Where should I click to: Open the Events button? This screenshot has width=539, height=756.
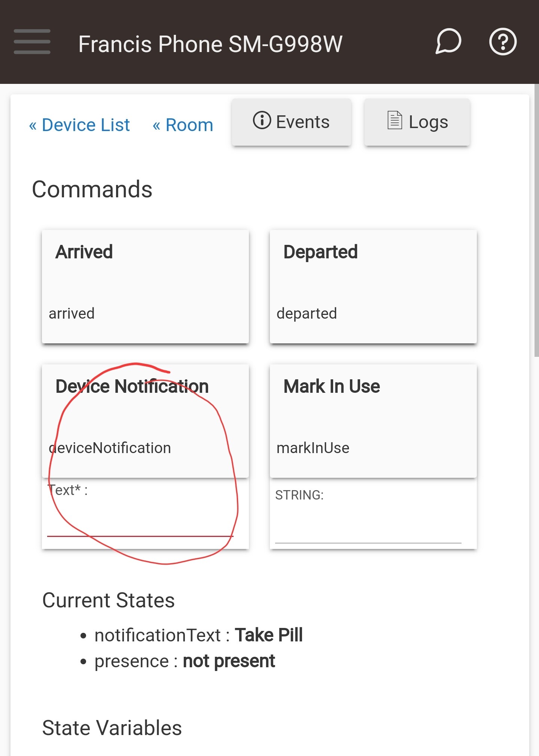[292, 122]
